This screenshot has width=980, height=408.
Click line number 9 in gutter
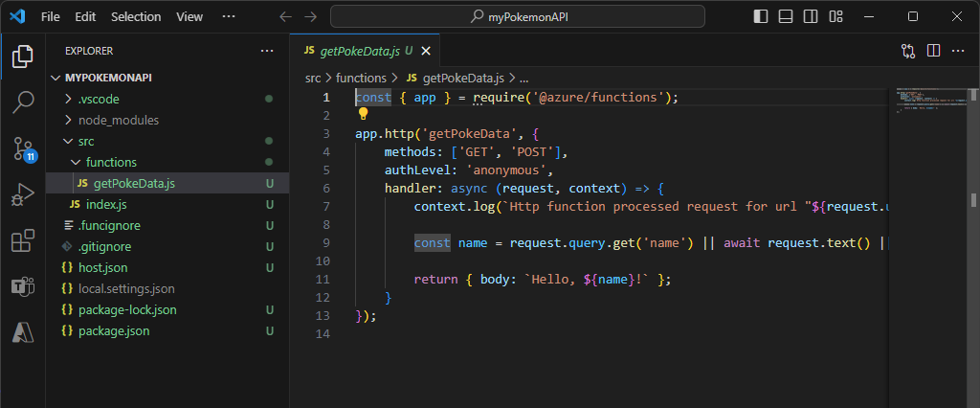325,243
